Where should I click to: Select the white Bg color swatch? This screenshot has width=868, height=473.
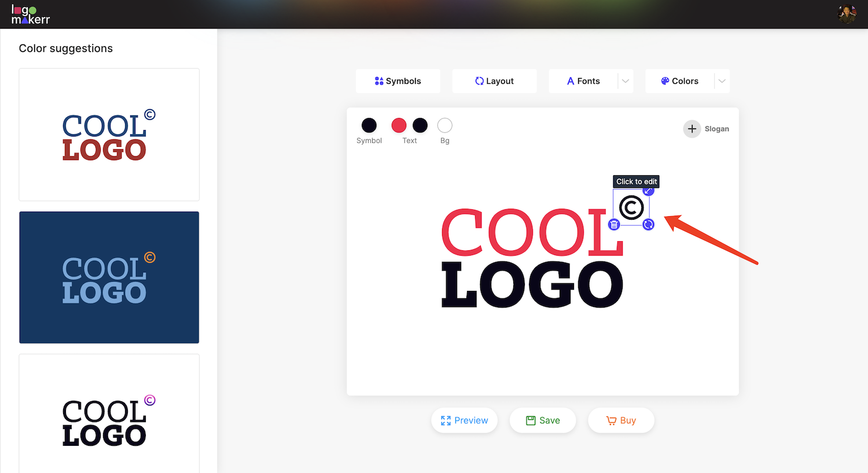coord(444,125)
